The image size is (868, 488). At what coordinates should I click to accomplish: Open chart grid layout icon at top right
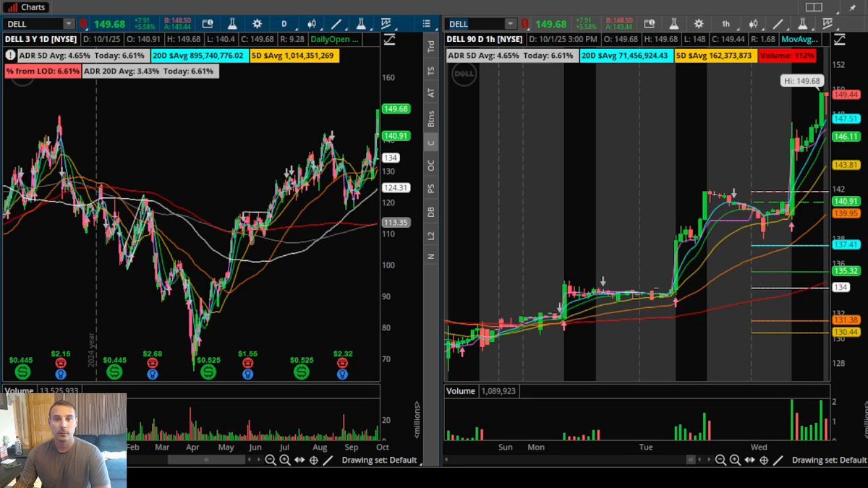[x=814, y=7]
